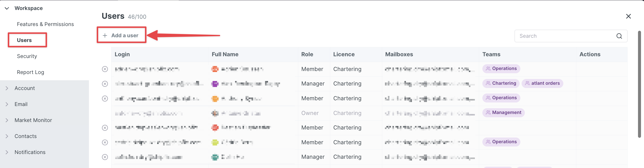Click the Add a user button

coord(121,35)
